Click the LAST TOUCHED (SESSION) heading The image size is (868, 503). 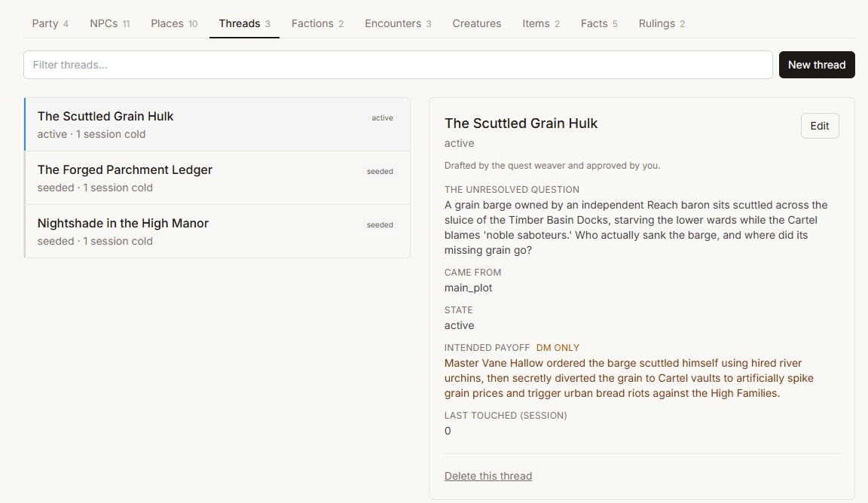[506, 416]
